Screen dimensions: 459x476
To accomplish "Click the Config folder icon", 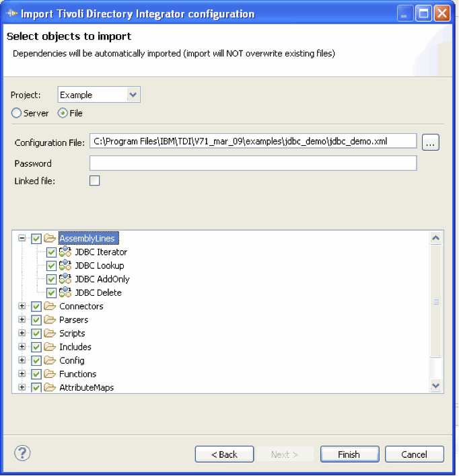I will click(50, 360).
